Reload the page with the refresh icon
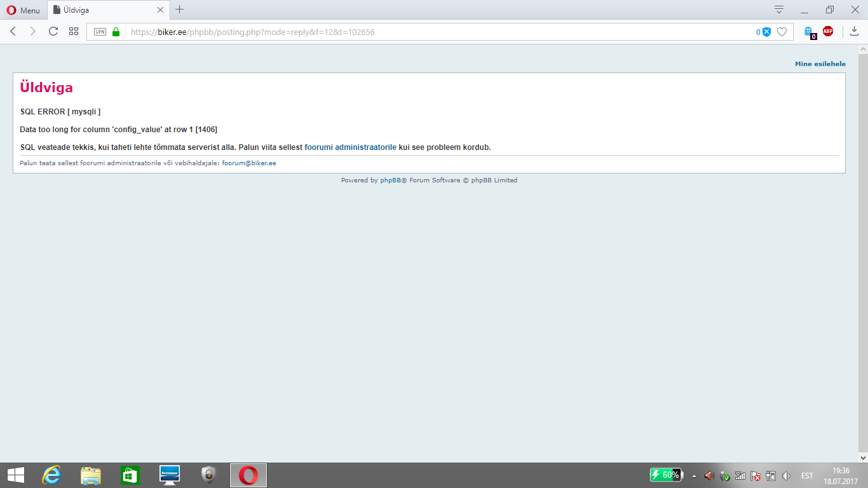 (x=53, y=32)
